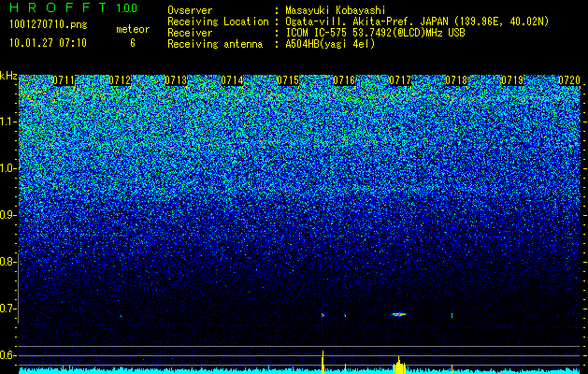Select the file name 1001270710.png

49,25
